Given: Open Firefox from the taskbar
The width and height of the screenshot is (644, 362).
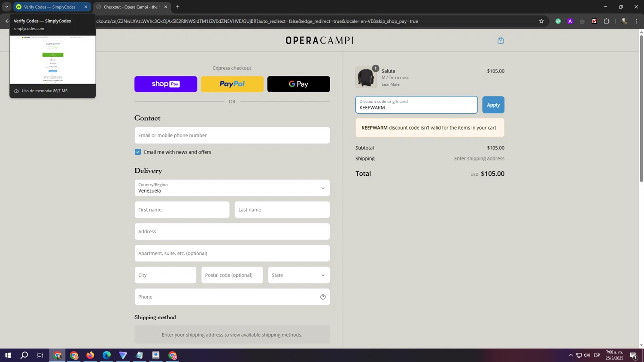Looking at the screenshot, I should [90, 356].
